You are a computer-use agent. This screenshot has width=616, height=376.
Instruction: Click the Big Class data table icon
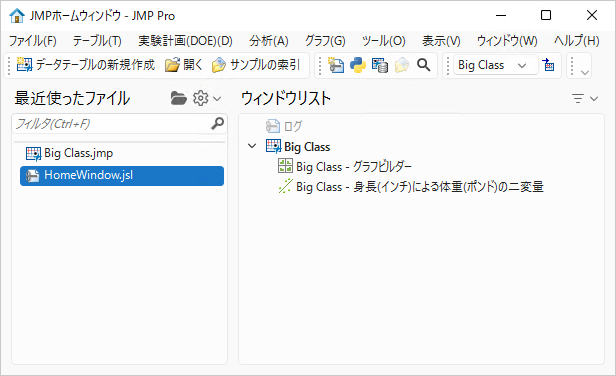tap(273, 146)
